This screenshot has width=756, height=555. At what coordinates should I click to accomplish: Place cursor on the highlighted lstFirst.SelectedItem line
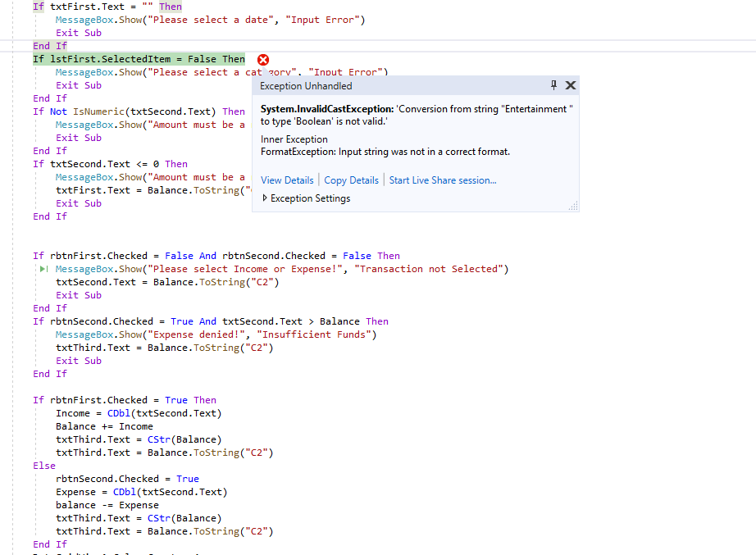pos(131,58)
